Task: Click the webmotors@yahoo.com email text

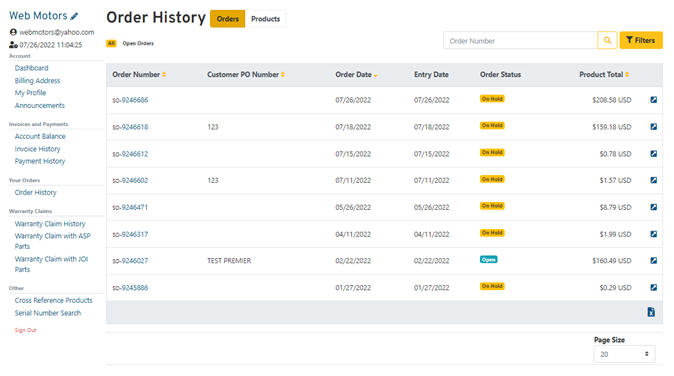Action: pos(57,32)
